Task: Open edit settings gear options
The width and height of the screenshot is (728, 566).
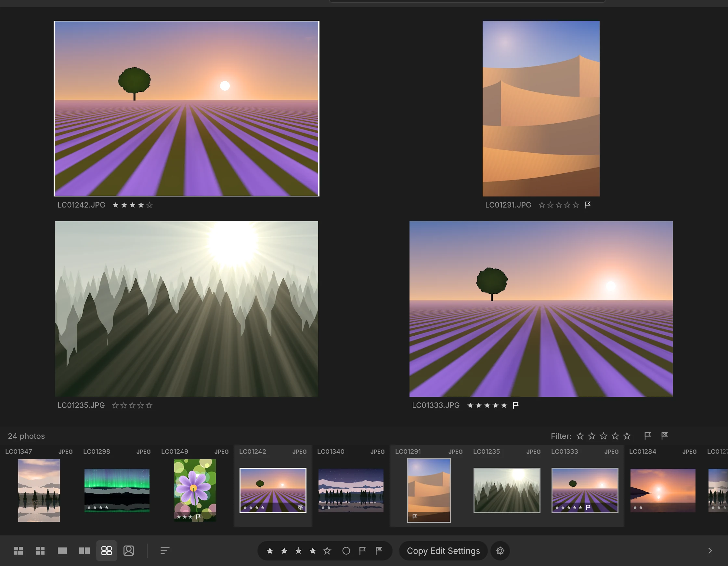Action: pos(500,551)
